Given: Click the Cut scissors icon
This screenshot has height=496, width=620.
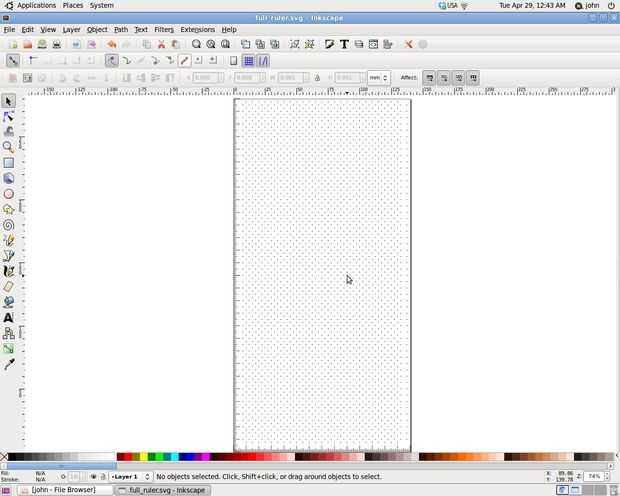Looking at the screenshot, I should (x=161, y=44).
